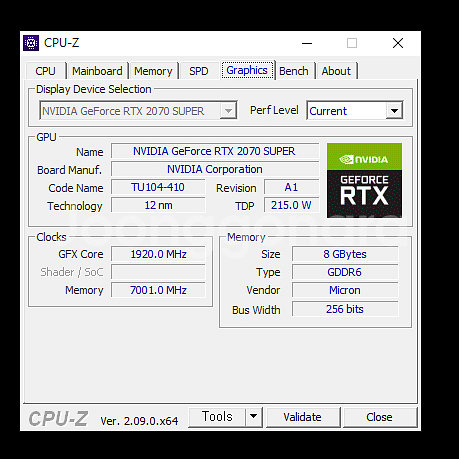Click the Tools button
Image resolution: width=459 pixels, height=459 pixels.
217,416
